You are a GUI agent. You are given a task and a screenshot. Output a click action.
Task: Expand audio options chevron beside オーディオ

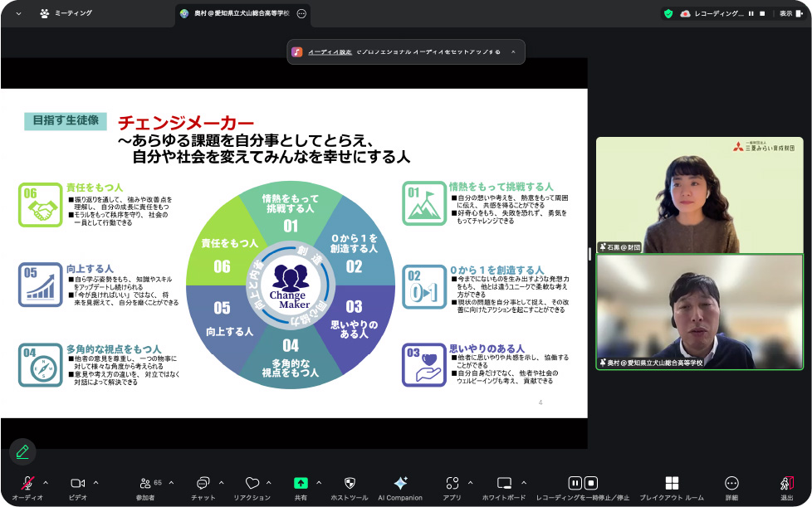point(46,482)
